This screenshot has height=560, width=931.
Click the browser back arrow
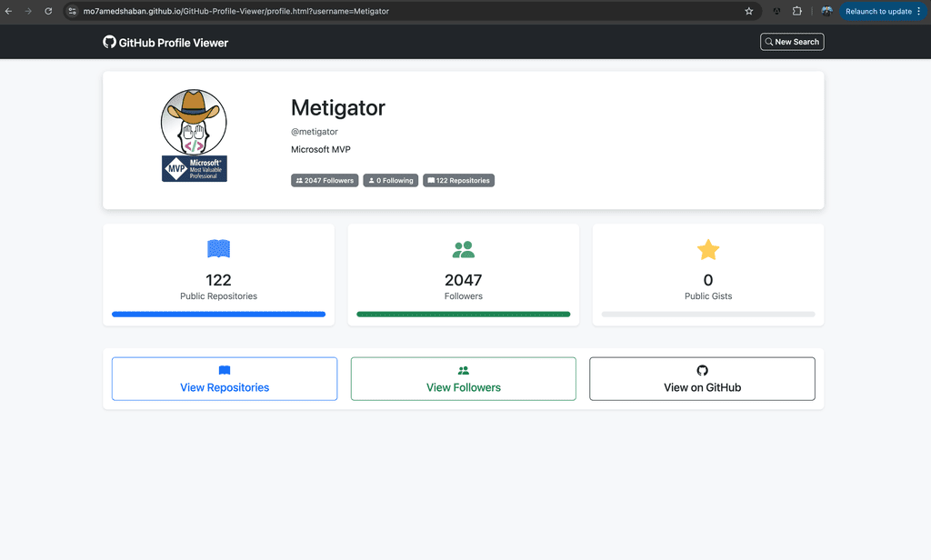point(9,11)
